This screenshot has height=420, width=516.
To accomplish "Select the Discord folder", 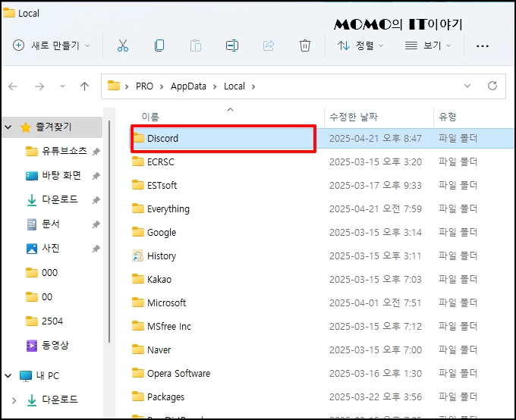I will pos(162,139).
